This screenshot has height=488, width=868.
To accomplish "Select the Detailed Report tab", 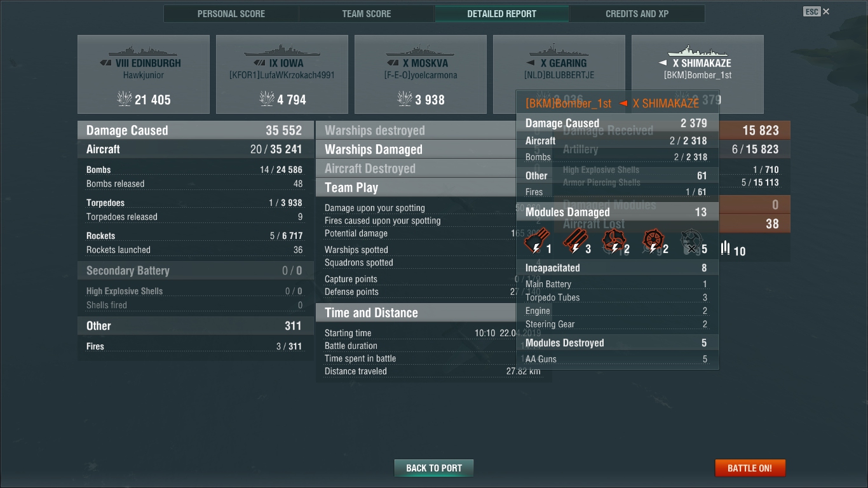I will pyautogui.click(x=502, y=13).
